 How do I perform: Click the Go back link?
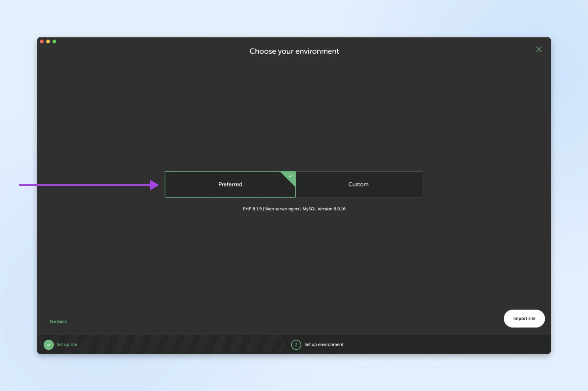coord(58,321)
